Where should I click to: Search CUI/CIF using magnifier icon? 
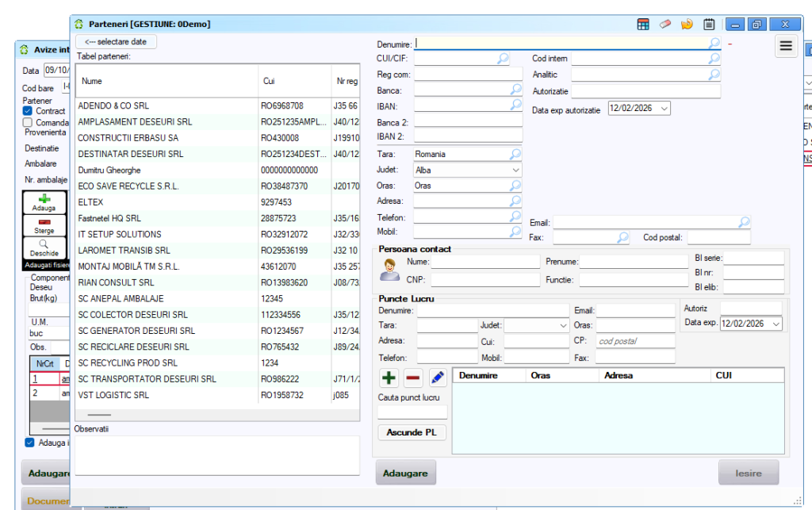coord(502,59)
